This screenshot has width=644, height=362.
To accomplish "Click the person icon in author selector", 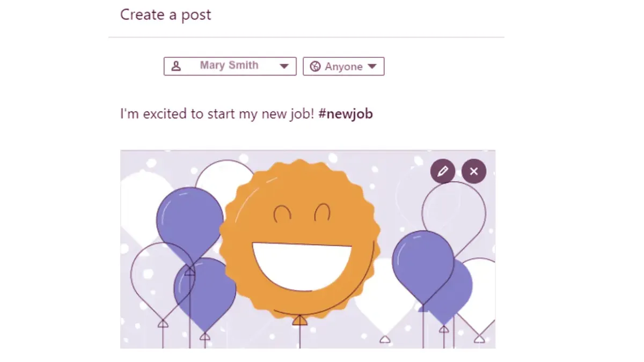I will [176, 66].
